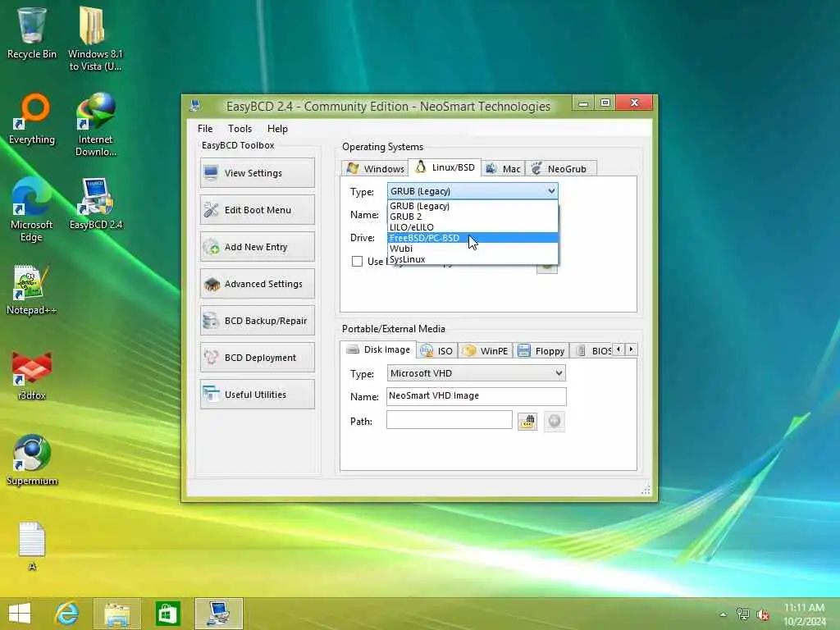Open View Settings in the toolbox
840x630 pixels.
point(257,172)
